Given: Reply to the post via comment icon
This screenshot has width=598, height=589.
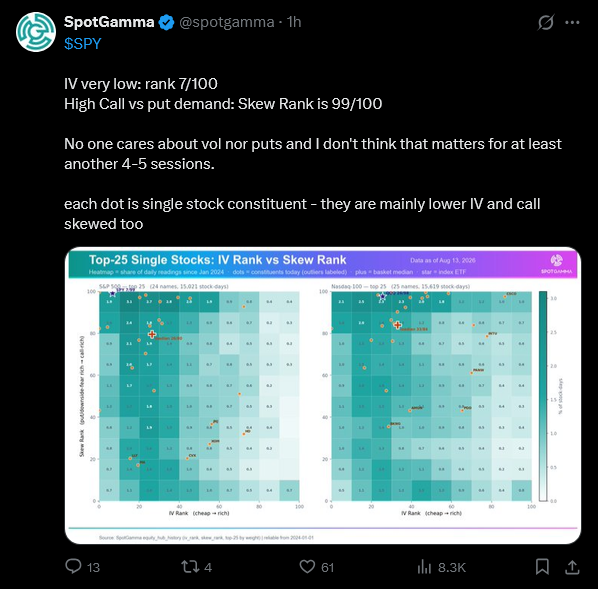Looking at the screenshot, I should coord(73,566).
